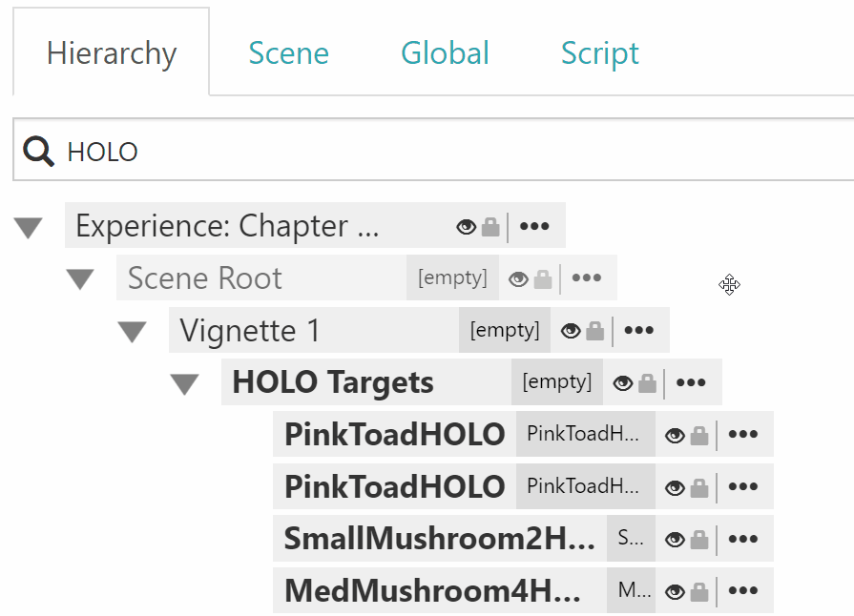This screenshot has height=616, width=854.
Task: Click the search magnifier icon
Action: pos(39,151)
